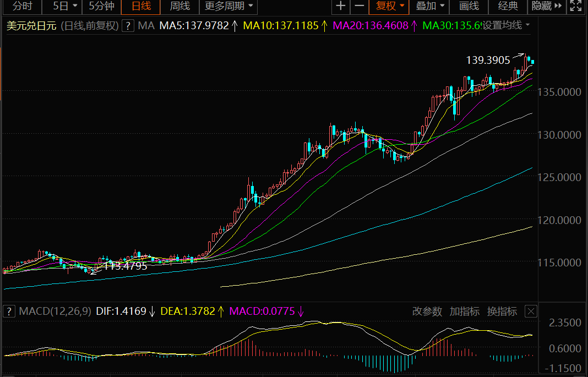This screenshot has width=588, height=377.
Task: Activate the 画线 drawing tool
Action: (x=469, y=7)
